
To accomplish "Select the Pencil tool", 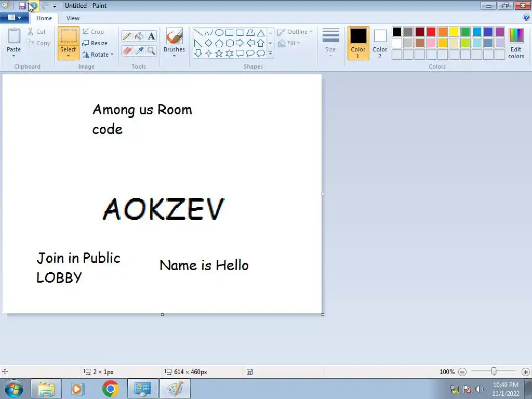I will click(x=127, y=36).
